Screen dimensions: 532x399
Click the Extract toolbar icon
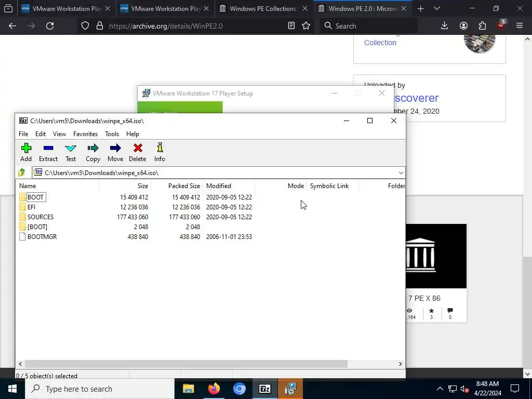click(48, 152)
